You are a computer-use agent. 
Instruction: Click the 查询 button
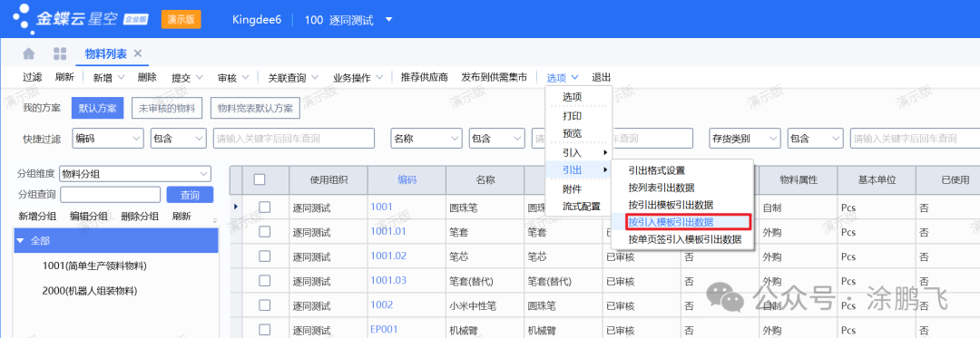(190, 195)
